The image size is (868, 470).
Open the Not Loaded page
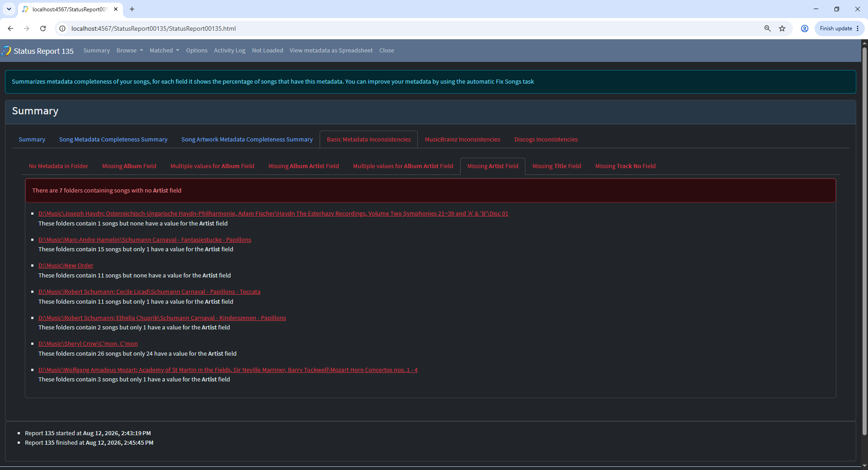[268, 51]
